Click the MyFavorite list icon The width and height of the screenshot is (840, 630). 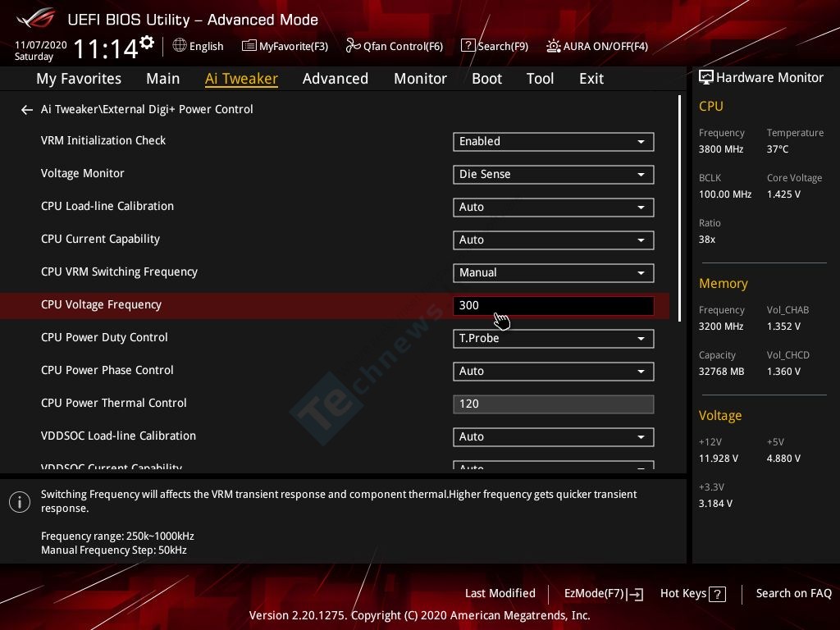click(x=249, y=46)
